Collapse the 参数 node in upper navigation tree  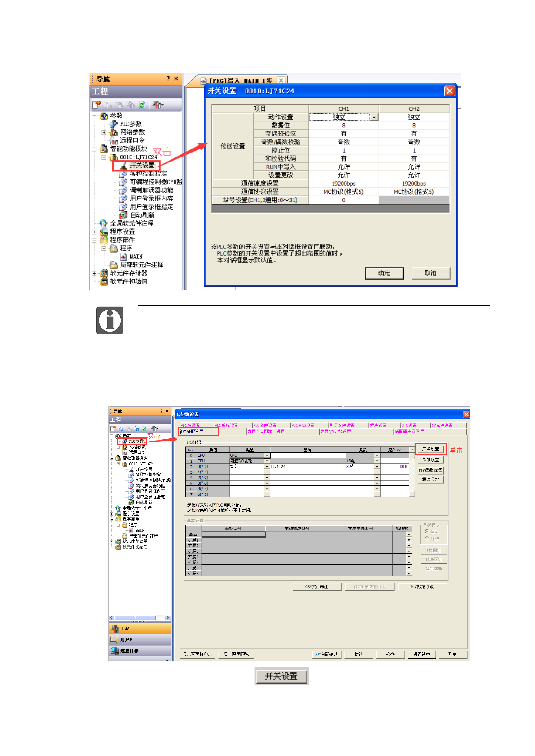(x=94, y=116)
